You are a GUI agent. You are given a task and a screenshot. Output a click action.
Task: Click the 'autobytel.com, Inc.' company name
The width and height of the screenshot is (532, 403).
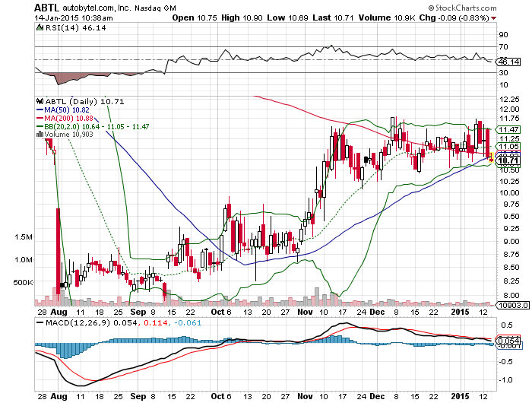click(x=97, y=8)
